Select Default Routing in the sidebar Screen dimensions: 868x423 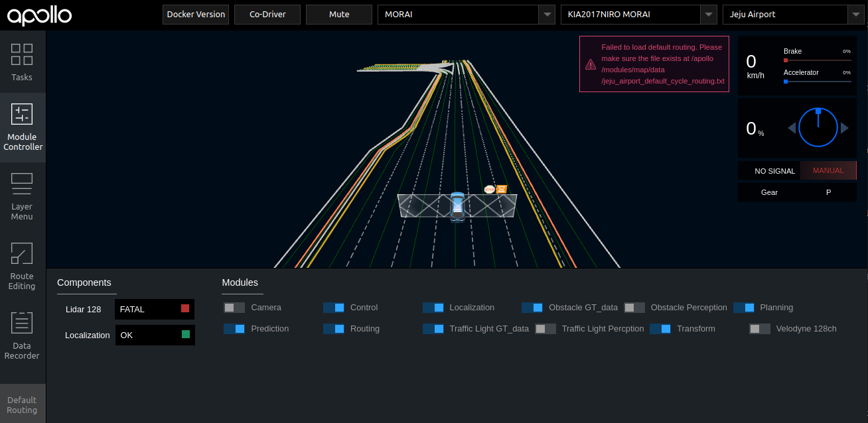click(22, 404)
